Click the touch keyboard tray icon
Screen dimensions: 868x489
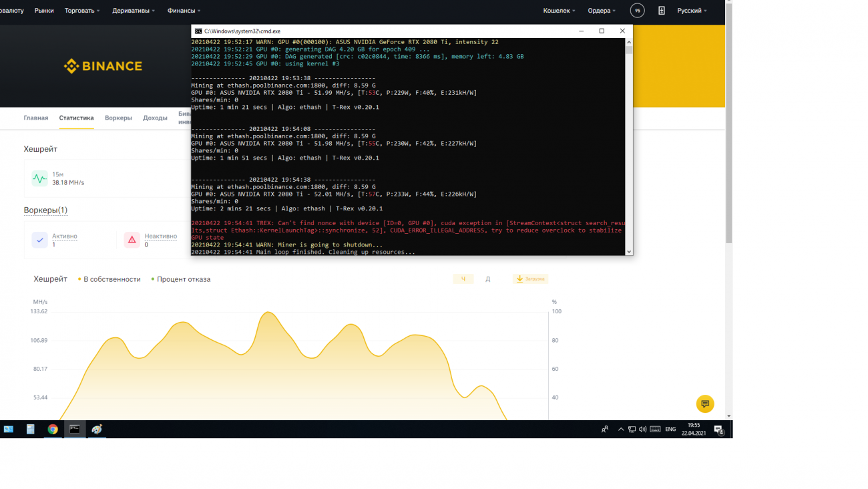point(655,430)
